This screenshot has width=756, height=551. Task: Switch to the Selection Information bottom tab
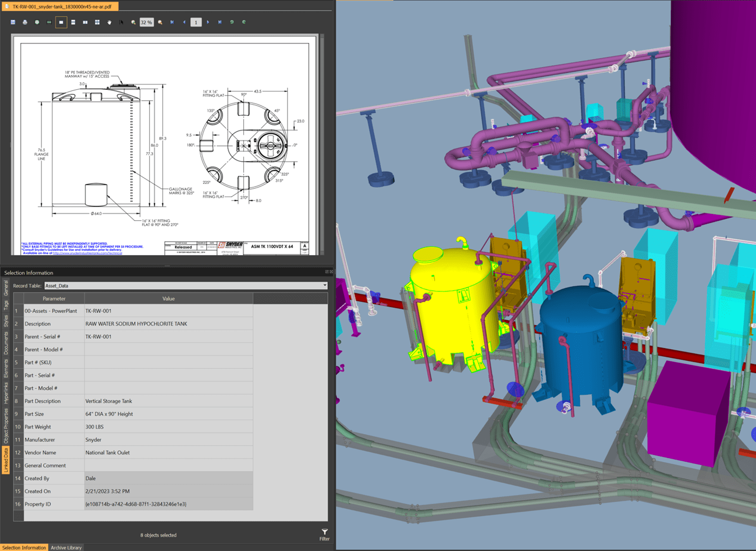24,547
